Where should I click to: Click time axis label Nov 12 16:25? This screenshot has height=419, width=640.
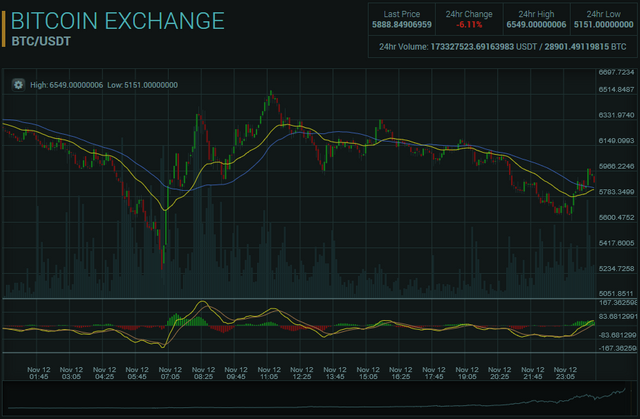[x=401, y=373]
